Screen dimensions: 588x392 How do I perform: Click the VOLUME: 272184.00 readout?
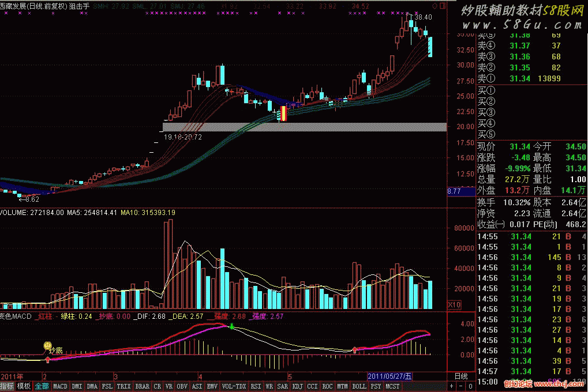pos(32,213)
